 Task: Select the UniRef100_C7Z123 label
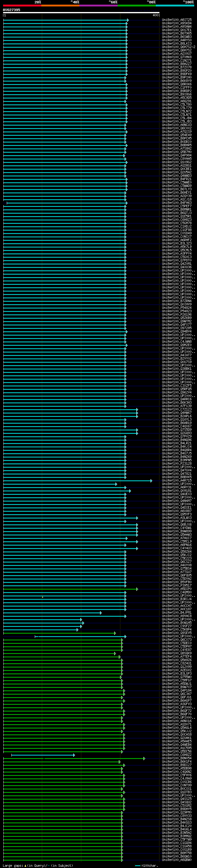click(x=176, y=409)
